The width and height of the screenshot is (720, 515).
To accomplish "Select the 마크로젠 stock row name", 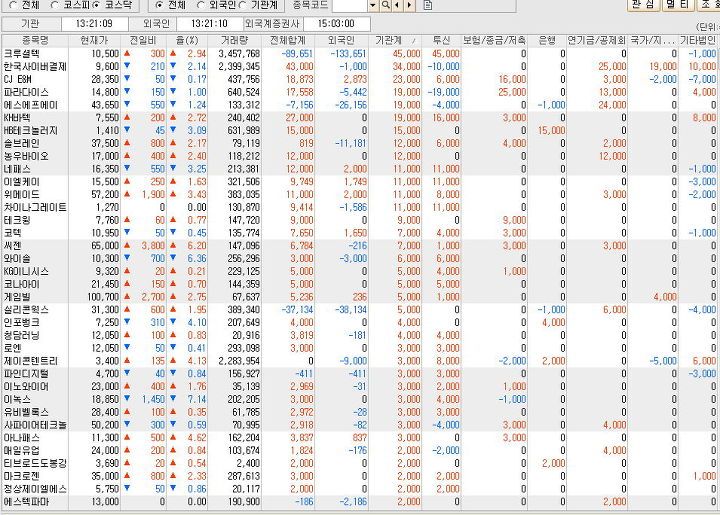I will point(22,476).
